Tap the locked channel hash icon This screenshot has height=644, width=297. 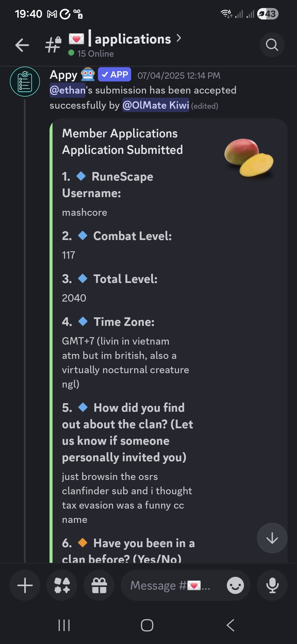pos(53,45)
